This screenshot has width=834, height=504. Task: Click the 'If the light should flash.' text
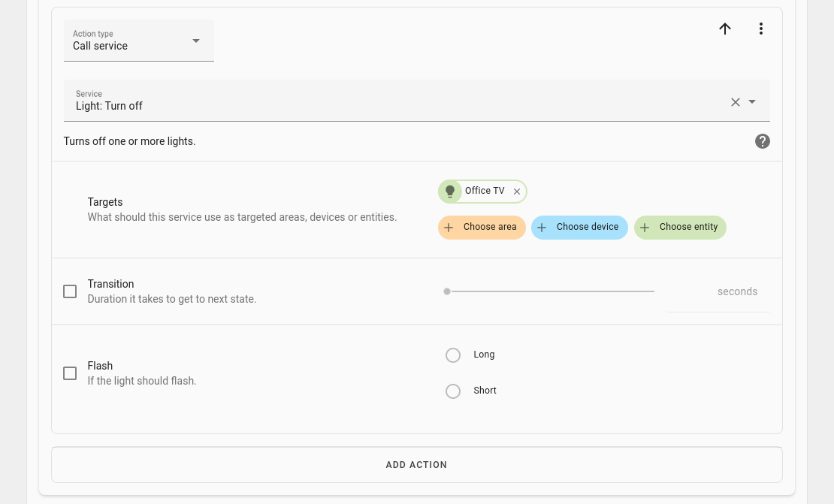142,381
